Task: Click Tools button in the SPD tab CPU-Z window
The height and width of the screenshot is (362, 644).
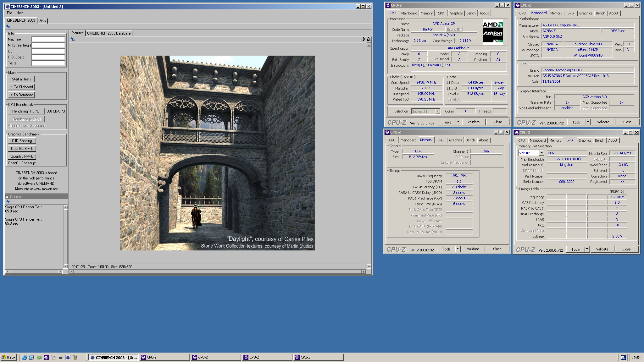Action: (575, 249)
